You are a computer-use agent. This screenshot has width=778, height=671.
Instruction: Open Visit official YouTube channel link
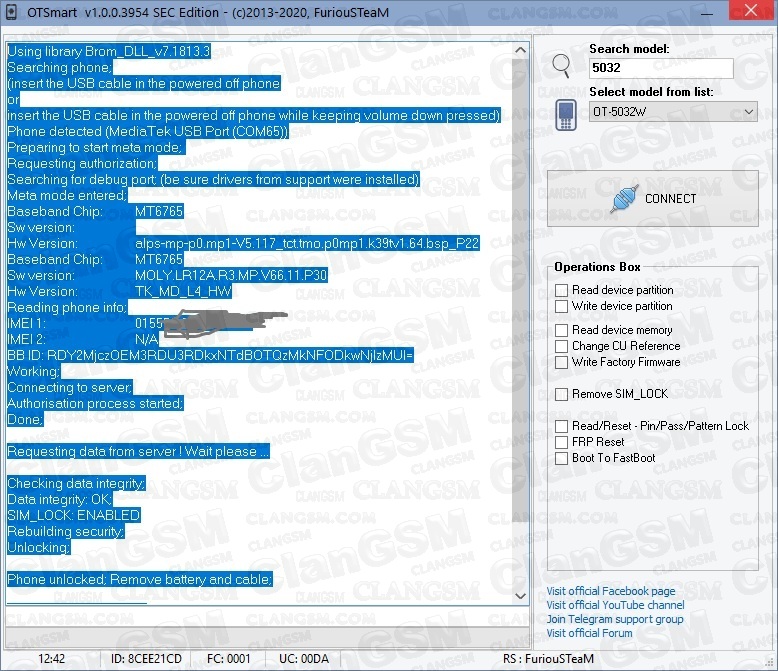click(x=615, y=605)
